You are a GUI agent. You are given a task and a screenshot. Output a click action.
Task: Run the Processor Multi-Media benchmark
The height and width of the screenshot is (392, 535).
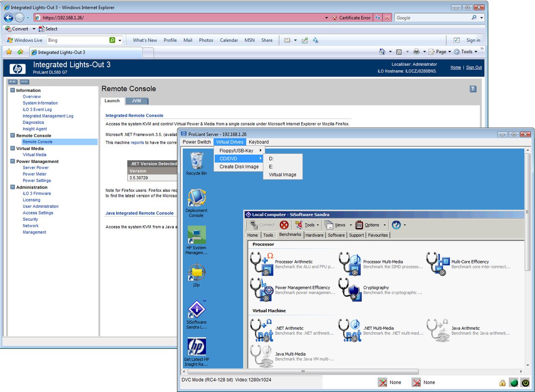point(381,264)
